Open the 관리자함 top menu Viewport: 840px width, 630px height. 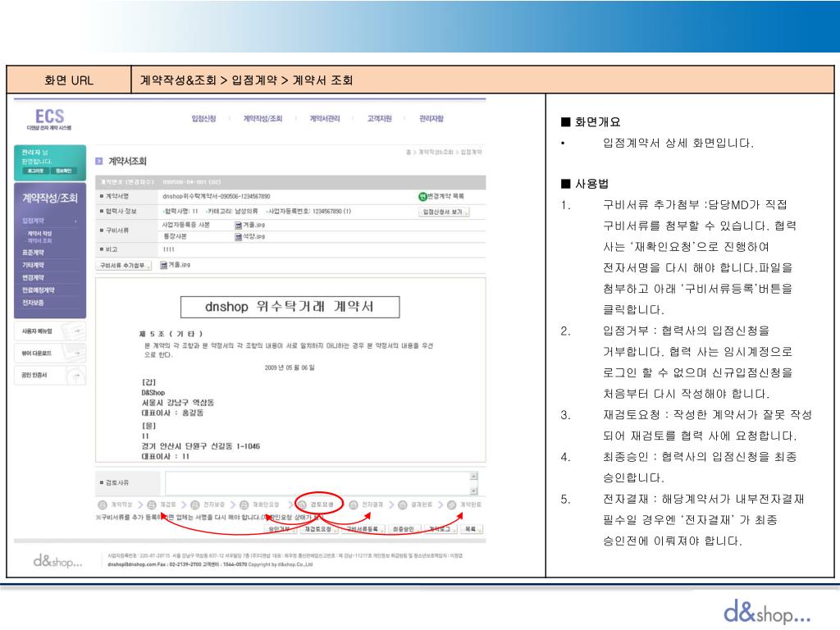pos(431,118)
